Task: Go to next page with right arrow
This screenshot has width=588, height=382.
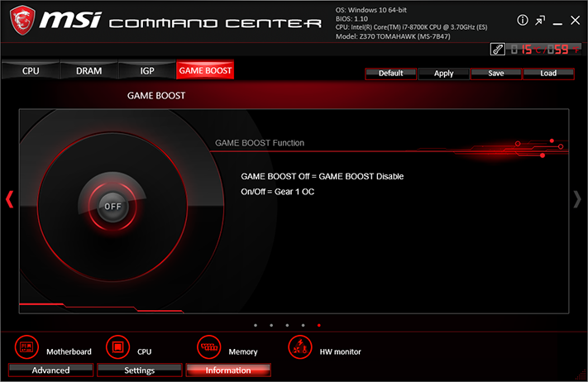Action: [x=577, y=199]
